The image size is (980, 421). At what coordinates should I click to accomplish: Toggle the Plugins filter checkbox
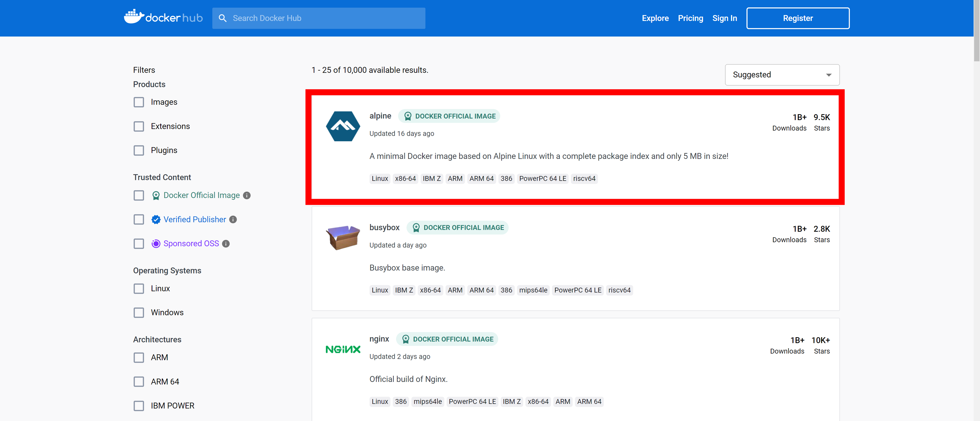coord(139,150)
